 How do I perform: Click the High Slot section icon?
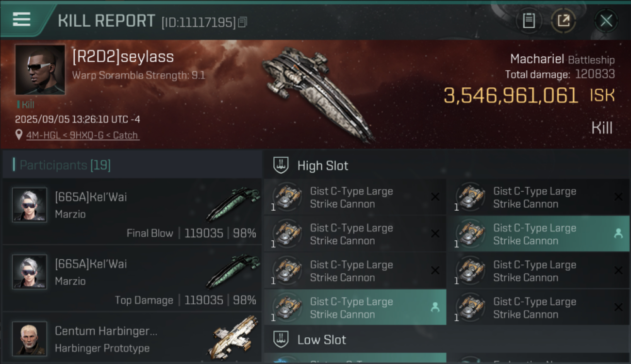pos(281,165)
